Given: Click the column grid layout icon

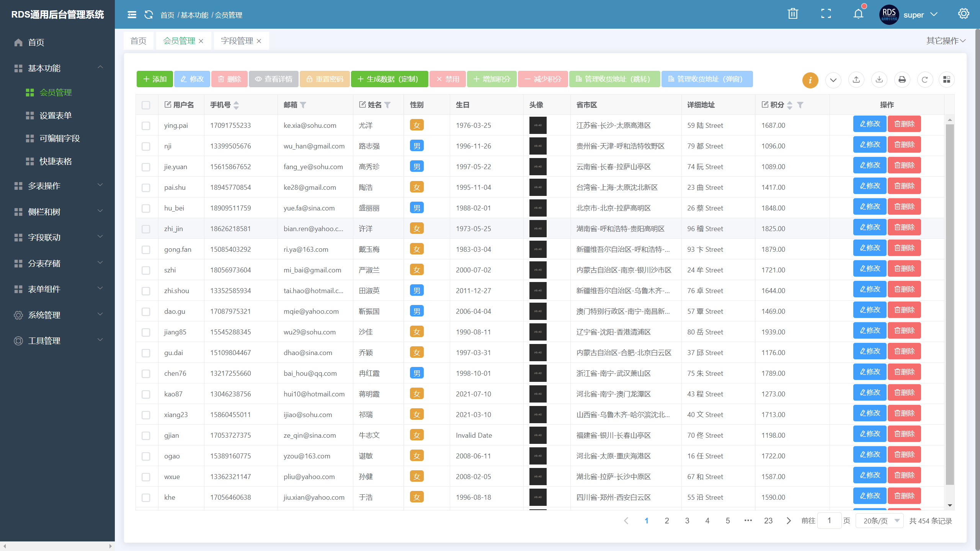Looking at the screenshot, I should pos(947,80).
